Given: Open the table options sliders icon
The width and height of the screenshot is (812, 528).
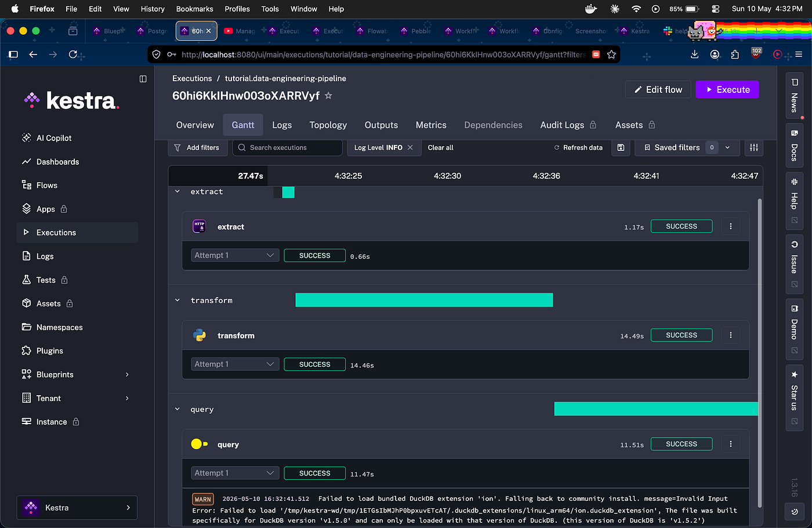Looking at the screenshot, I should tap(754, 148).
